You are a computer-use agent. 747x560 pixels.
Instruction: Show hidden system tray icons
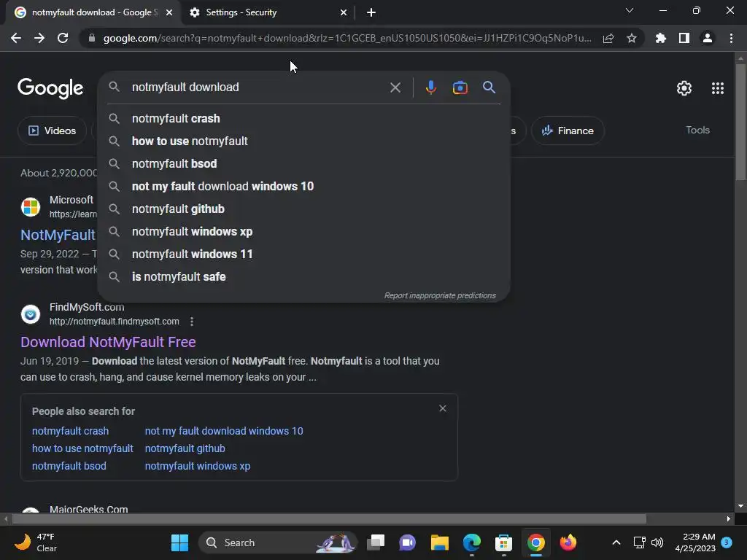[616, 542]
